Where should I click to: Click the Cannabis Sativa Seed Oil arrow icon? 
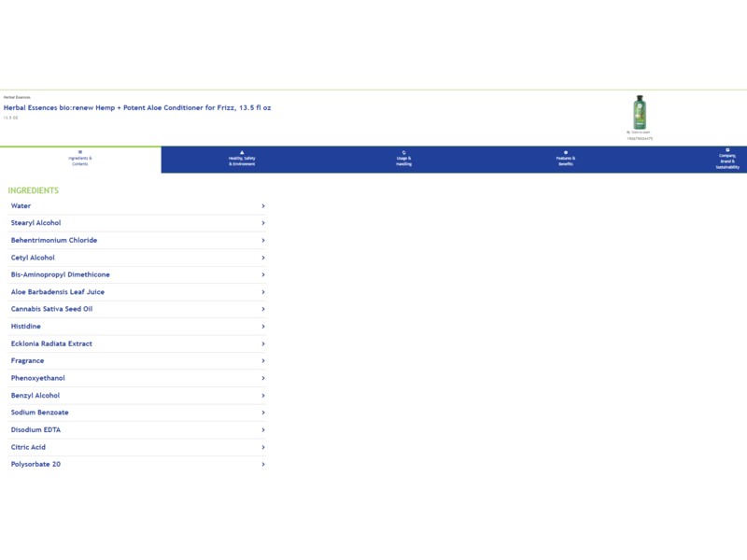(263, 309)
